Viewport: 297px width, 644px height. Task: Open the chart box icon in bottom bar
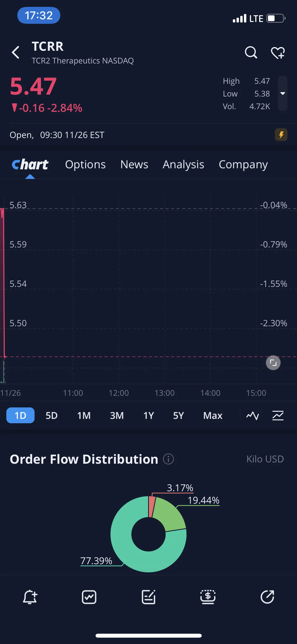[89, 597]
